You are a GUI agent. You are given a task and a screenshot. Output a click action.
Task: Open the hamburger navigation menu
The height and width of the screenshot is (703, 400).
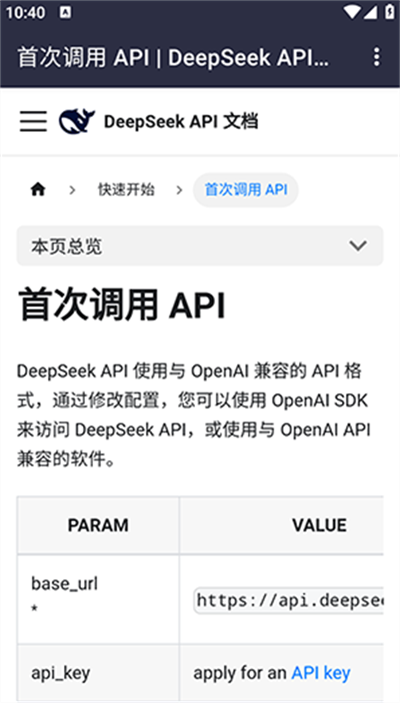point(33,121)
